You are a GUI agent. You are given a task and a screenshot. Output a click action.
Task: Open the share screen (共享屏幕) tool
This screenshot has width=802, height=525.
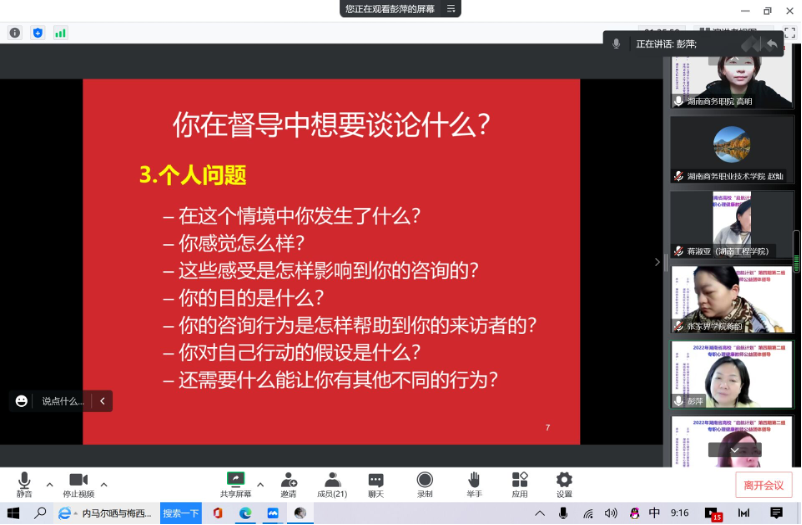tap(235, 484)
